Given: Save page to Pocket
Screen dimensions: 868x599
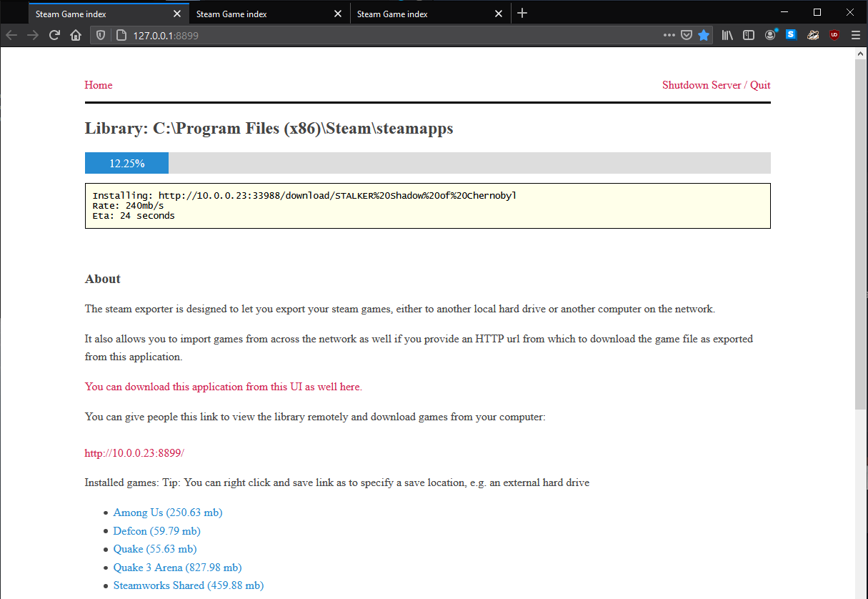Looking at the screenshot, I should [687, 35].
